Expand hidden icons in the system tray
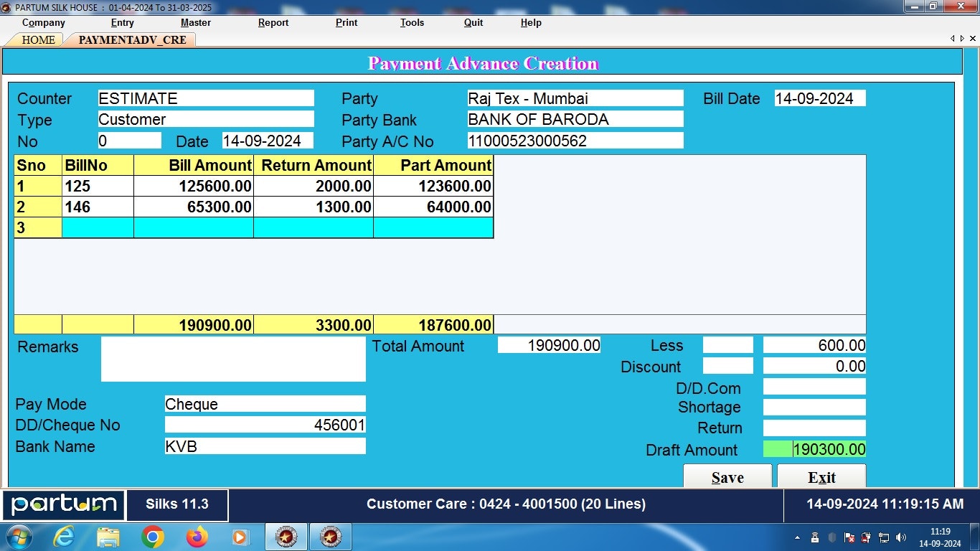 [x=797, y=536]
